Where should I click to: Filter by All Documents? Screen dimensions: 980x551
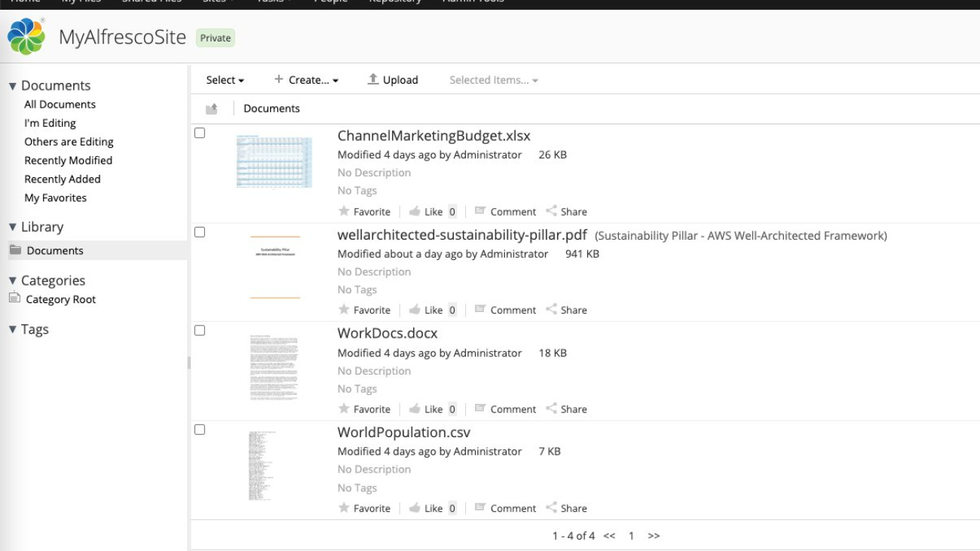[x=60, y=104]
